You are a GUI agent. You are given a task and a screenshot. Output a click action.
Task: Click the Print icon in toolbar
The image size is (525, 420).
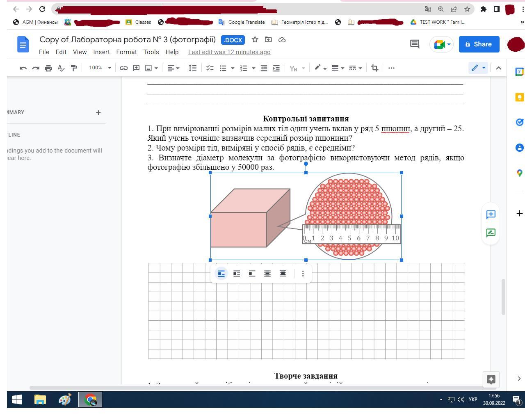(x=48, y=68)
